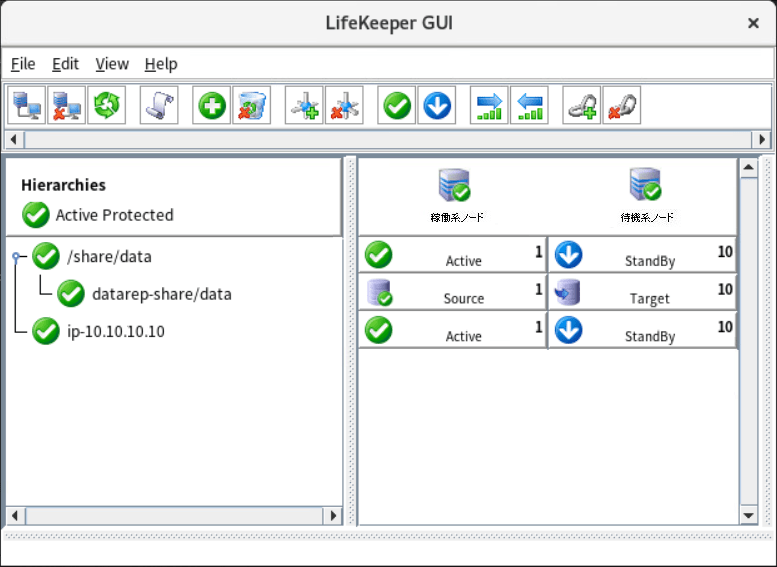Open the Help menu

tap(161, 64)
